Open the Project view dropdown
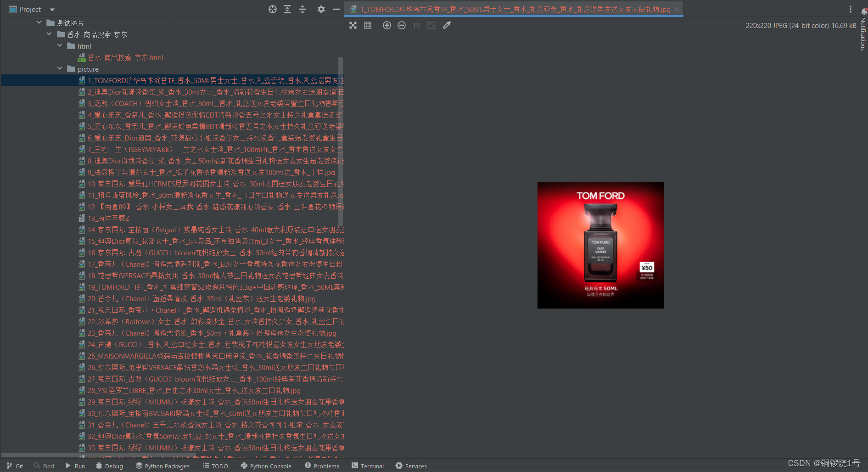This screenshot has width=868, height=472. click(51, 9)
